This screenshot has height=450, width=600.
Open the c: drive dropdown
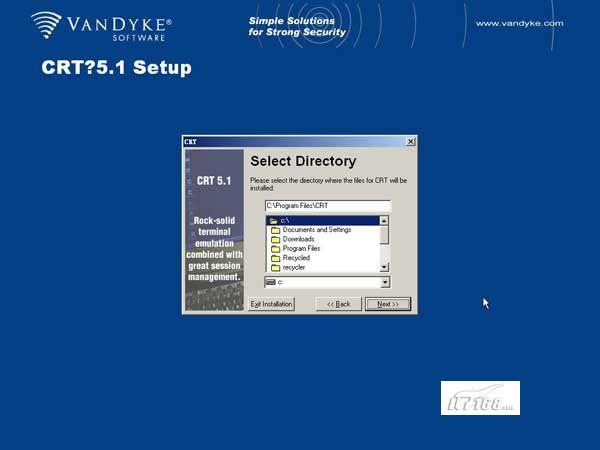coord(385,282)
